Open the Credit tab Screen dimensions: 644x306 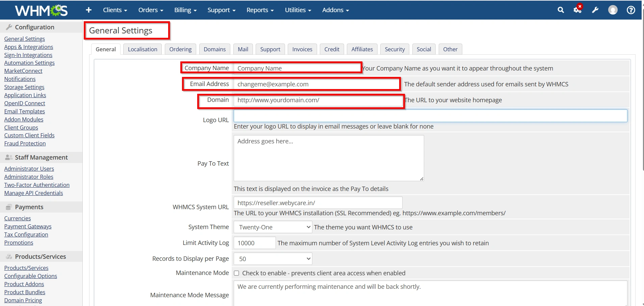tap(332, 49)
